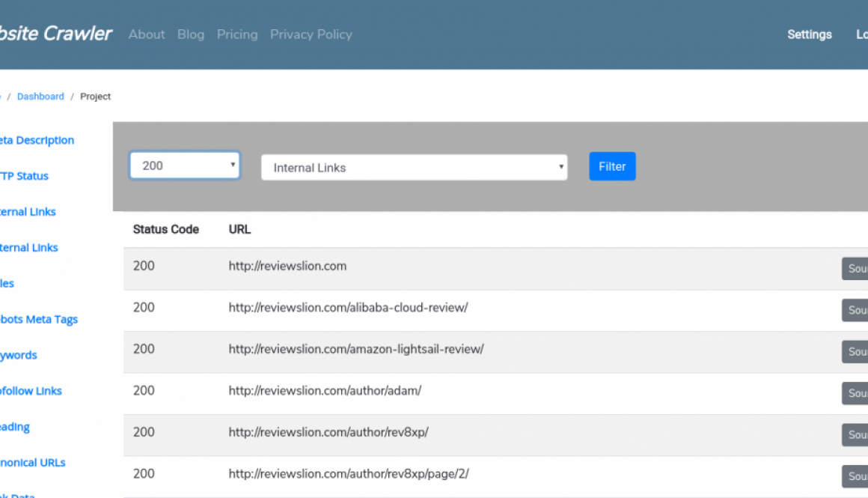Click status 200 cell in alibaba-cloud-review row
Screen dimensions: 868x498
[x=144, y=308]
